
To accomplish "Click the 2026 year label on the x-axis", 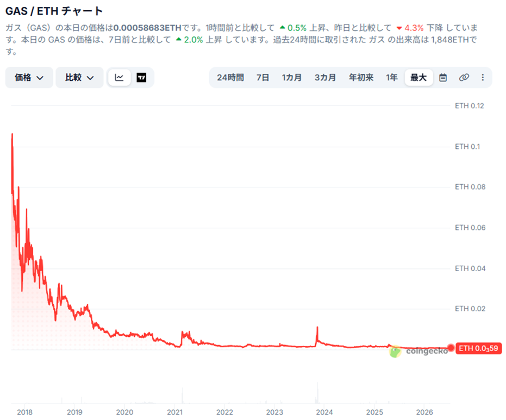I will 424,412.
